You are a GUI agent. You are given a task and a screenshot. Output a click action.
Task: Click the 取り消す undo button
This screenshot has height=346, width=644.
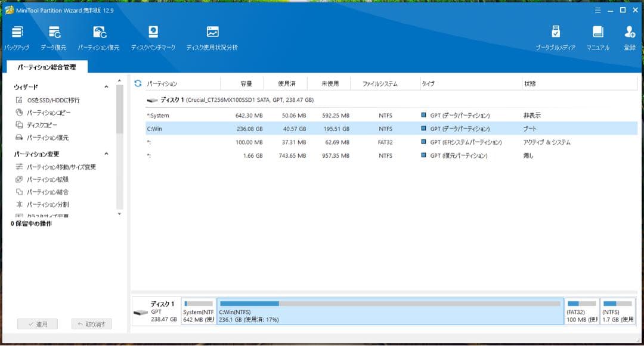pyautogui.click(x=92, y=324)
